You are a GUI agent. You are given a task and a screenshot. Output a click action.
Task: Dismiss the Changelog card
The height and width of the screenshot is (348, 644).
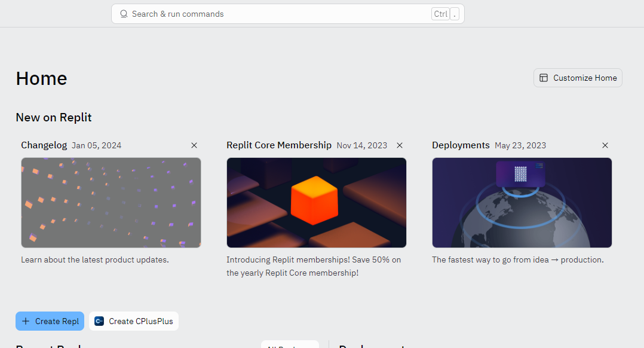tap(194, 145)
